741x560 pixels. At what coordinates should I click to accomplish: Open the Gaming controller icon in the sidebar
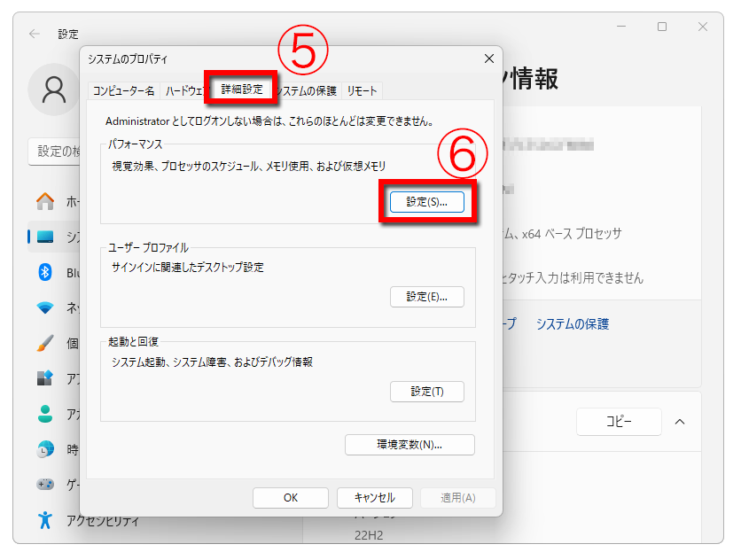(x=45, y=485)
